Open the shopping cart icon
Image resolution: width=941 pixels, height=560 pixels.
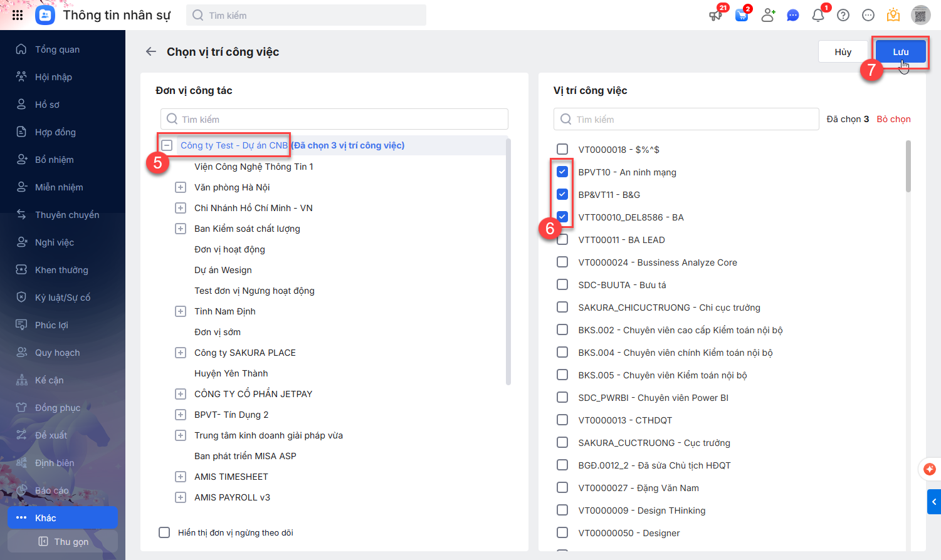742,15
